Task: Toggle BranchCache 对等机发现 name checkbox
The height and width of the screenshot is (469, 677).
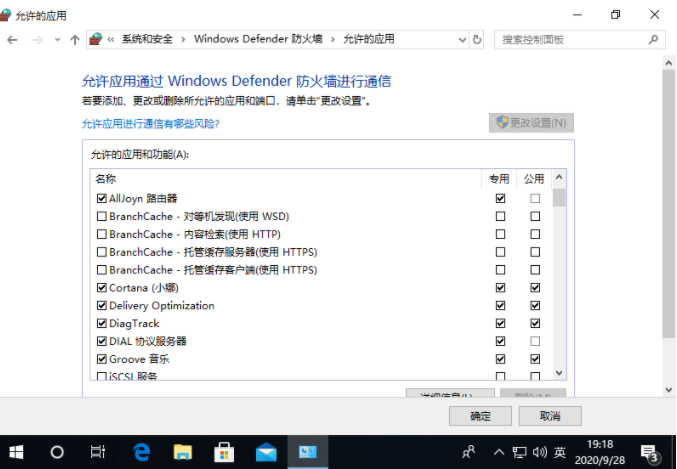Action: 101,216
